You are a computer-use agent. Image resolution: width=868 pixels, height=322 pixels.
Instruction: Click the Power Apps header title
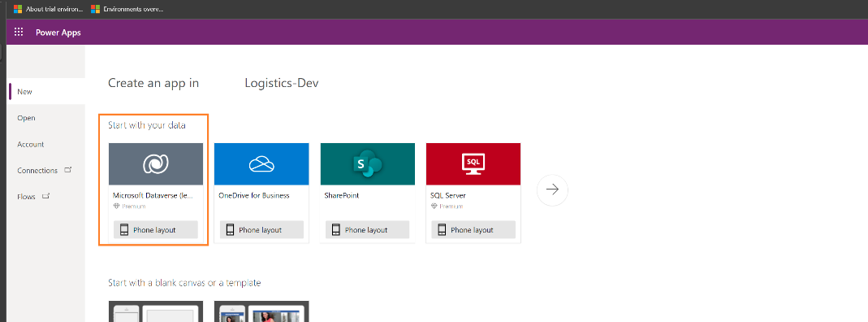[58, 33]
